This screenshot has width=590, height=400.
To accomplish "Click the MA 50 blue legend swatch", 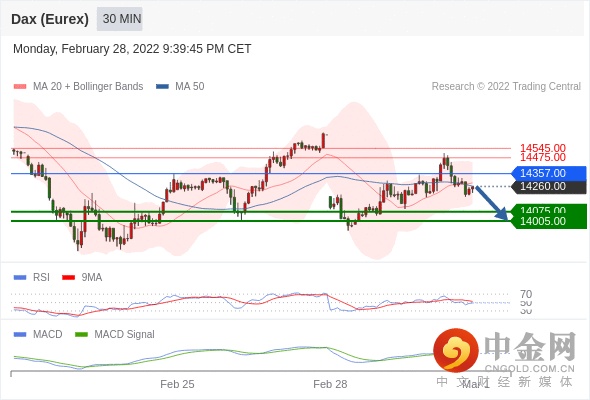I will 162,87.
